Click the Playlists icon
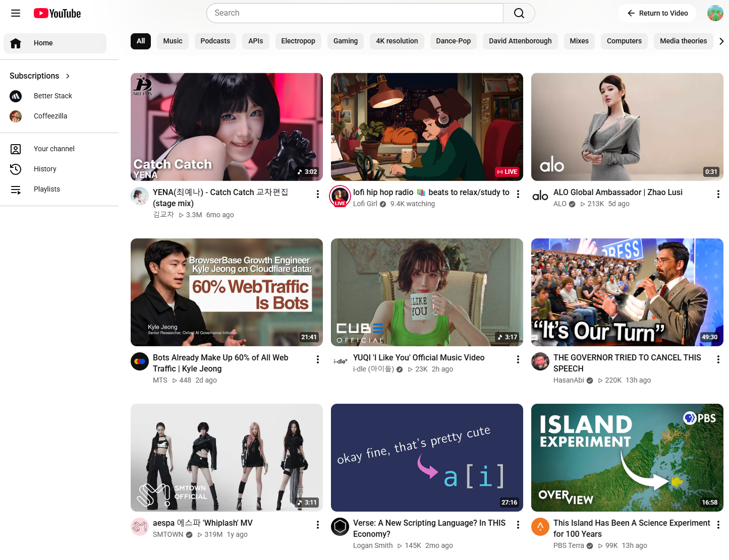 click(16, 189)
